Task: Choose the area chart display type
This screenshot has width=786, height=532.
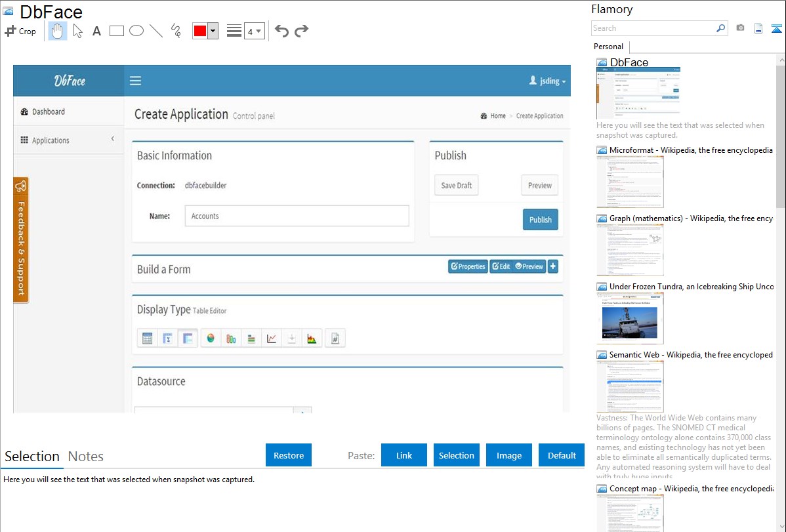Action: click(312, 338)
